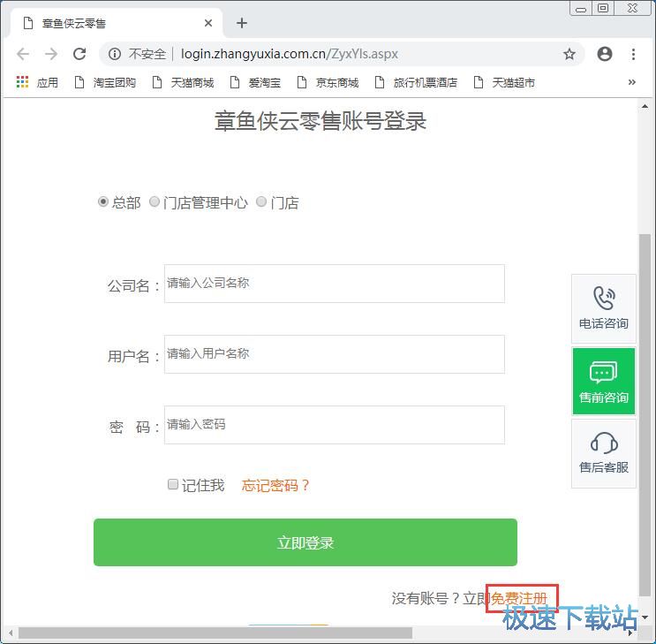This screenshot has width=656, height=644.
Task: Click 忘记密码？ link
Action: 275,485
